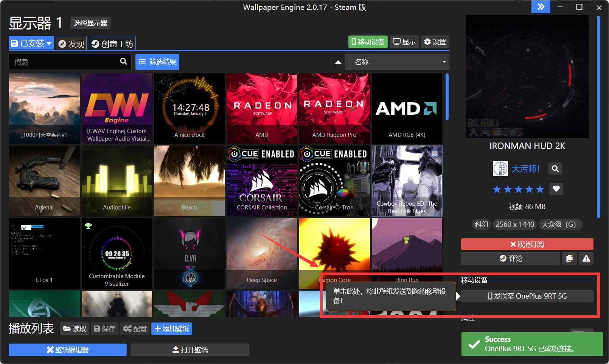Select CORSAIR Collection wallpaper
The height and width of the screenshot is (364, 609).
tap(262, 181)
